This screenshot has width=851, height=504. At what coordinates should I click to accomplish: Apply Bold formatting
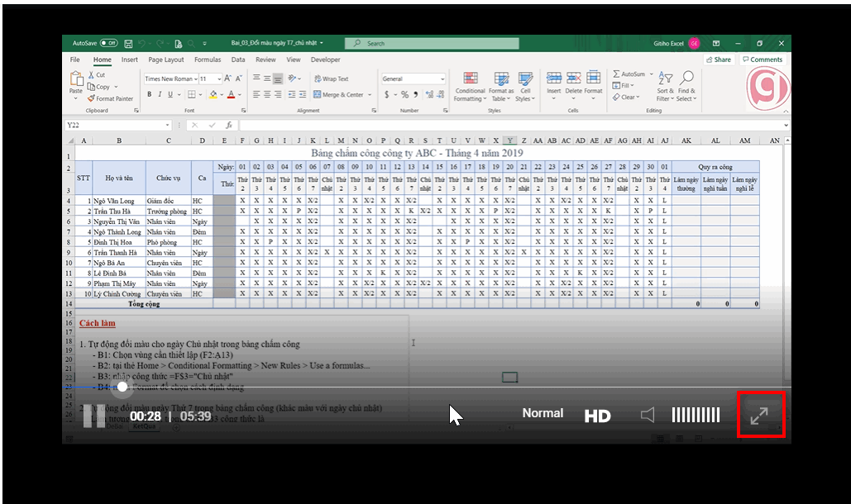(x=149, y=94)
